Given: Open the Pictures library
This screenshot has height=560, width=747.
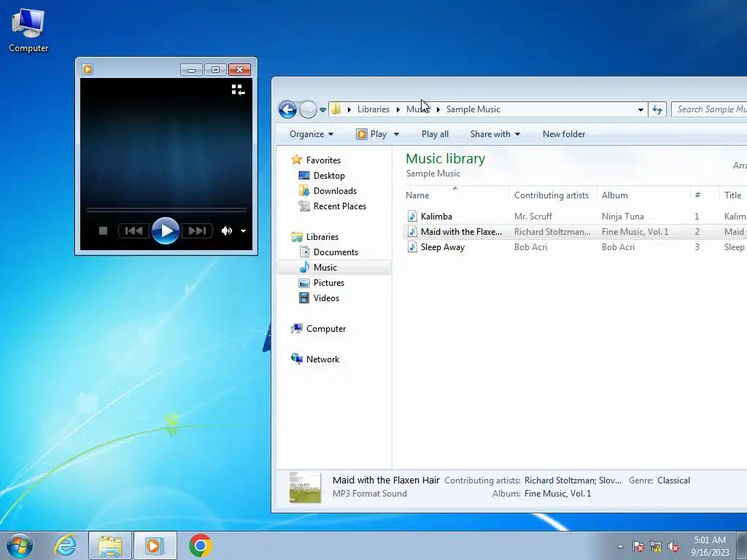Looking at the screenshot, I should tap(329, 283).
